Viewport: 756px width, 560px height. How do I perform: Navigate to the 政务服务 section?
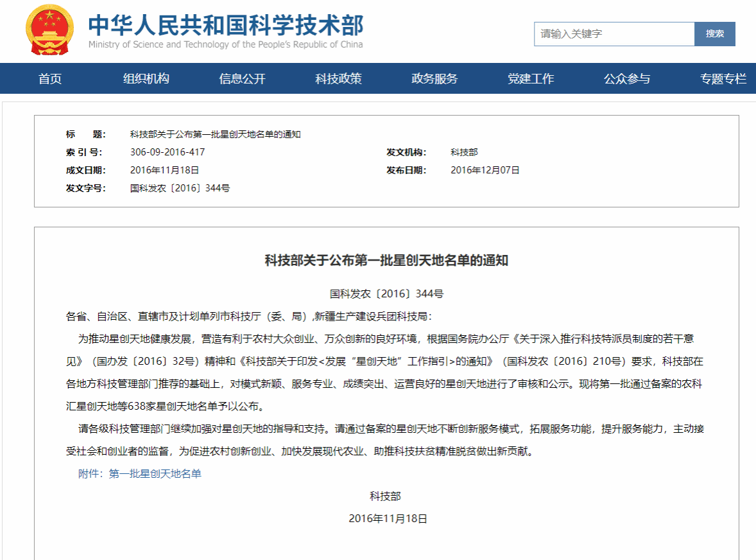[434, 79]
